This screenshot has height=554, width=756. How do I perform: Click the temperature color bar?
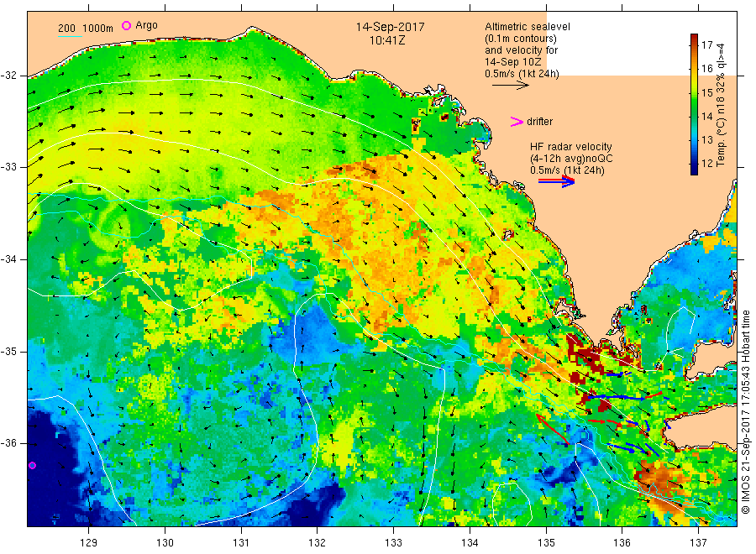click(695, 104)
